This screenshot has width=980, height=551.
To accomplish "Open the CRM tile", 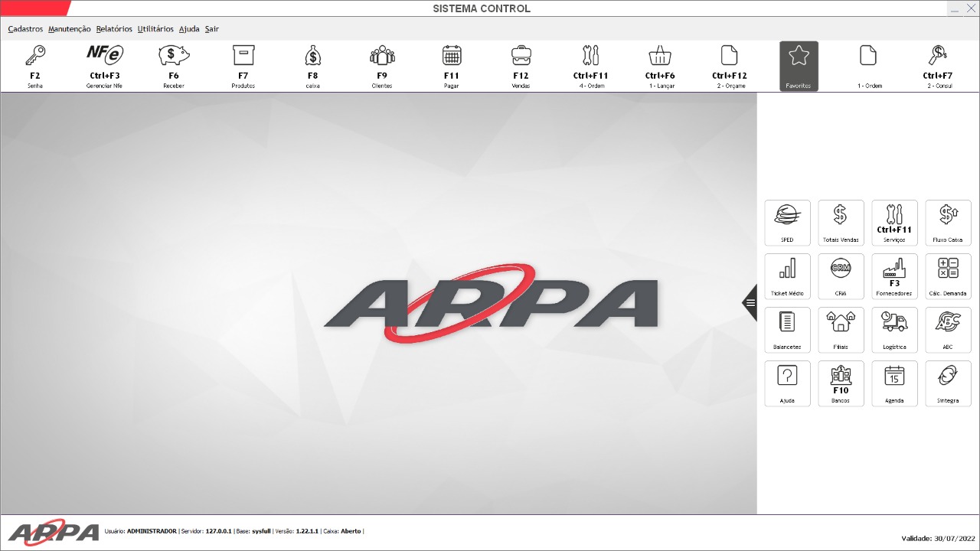I will 841,277.
